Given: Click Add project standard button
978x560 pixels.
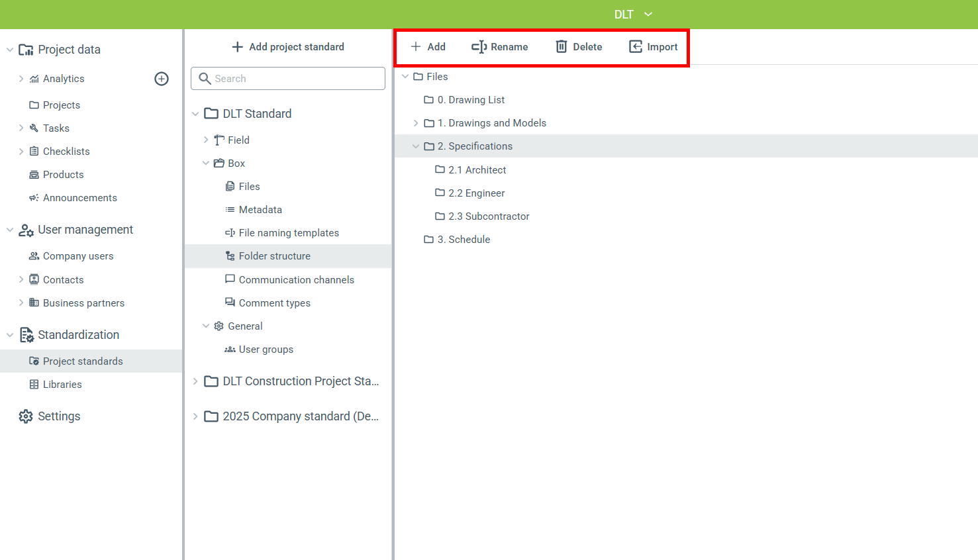Looking at the screenshot, I should point(288,47).
